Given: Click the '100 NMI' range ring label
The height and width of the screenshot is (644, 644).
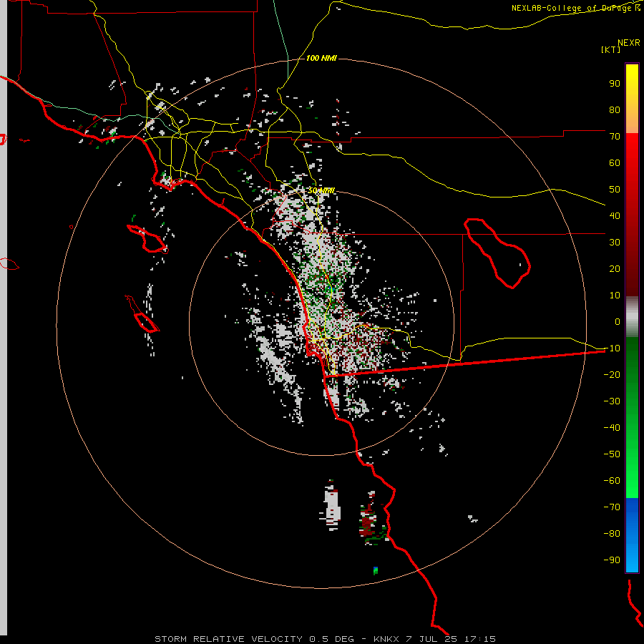Looking at the screenshot, I should tap(321, 59).
